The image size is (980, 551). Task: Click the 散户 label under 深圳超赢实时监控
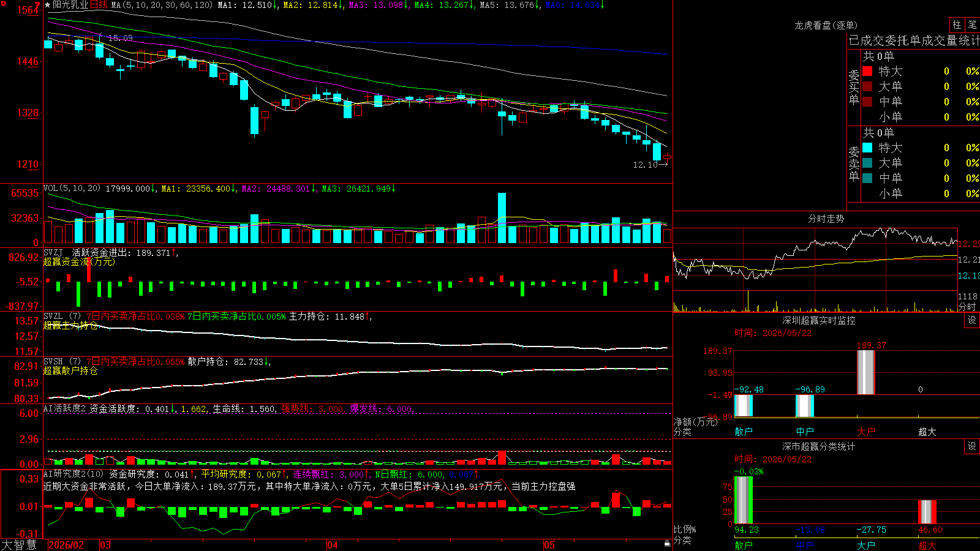tap(744, 432)
